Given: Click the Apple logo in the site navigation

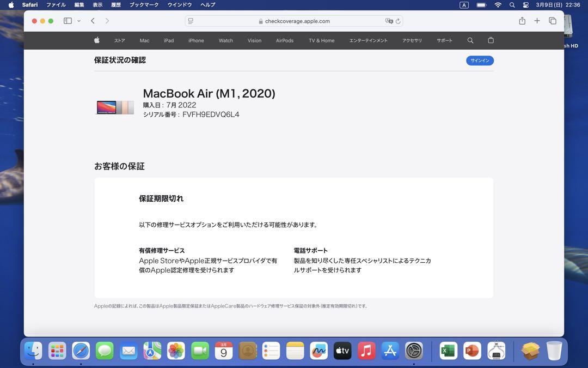Looking at the screenshot, I should [x=97, y=40].
